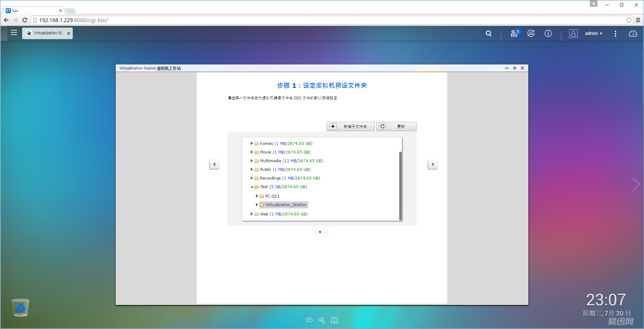
Task: Open the more options vertical dots
Action: 615,33
